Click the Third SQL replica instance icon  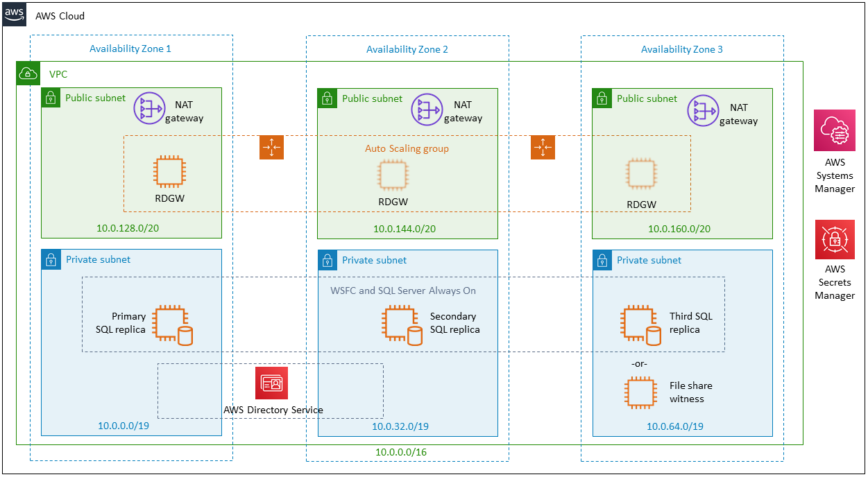pos(640,324)
